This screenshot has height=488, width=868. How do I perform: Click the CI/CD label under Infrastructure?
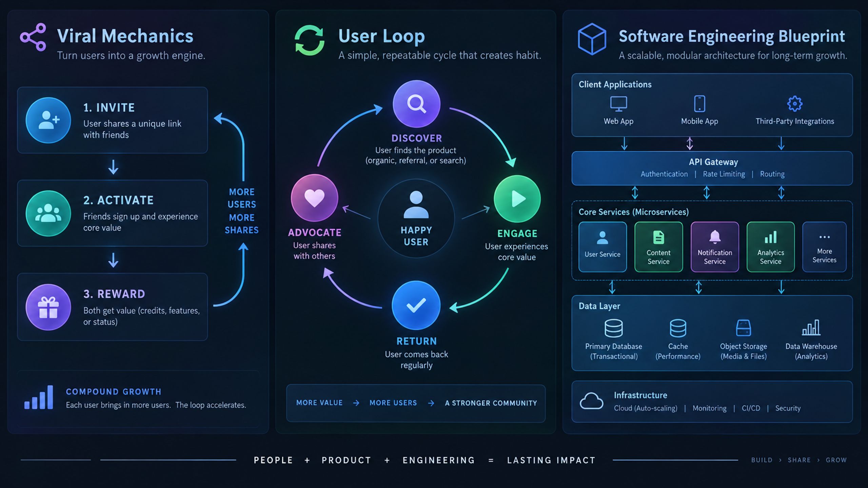point(751,408)
